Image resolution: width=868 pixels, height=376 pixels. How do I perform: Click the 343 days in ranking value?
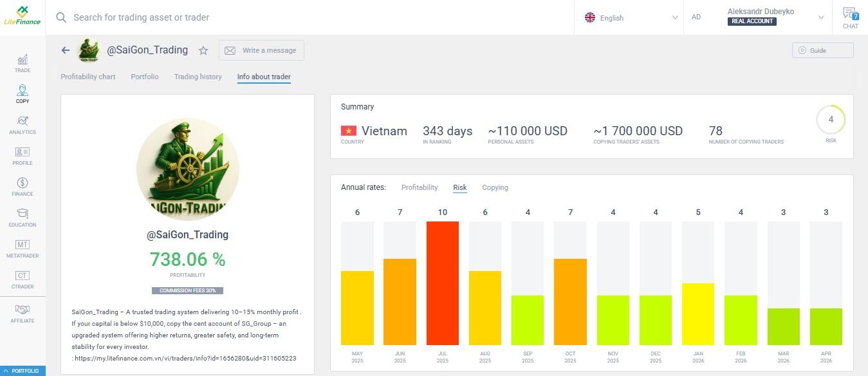pos(447,131)
